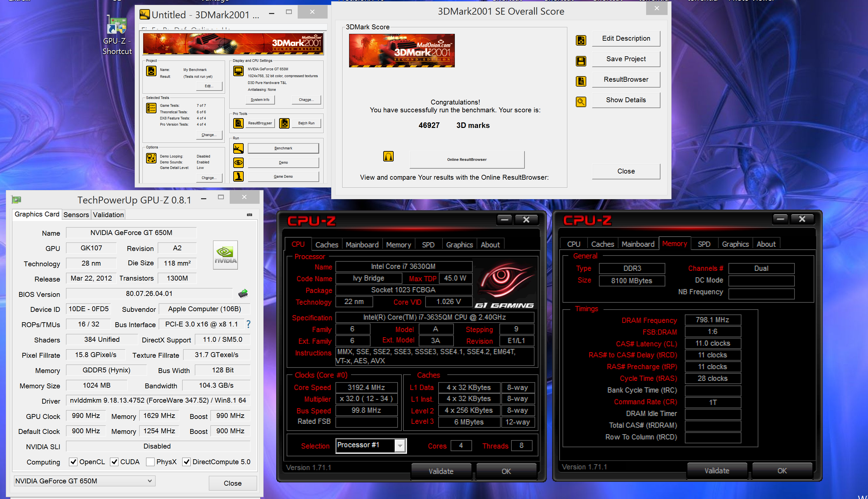Click the Online ResultBrowser button

(x=467, y=159)
